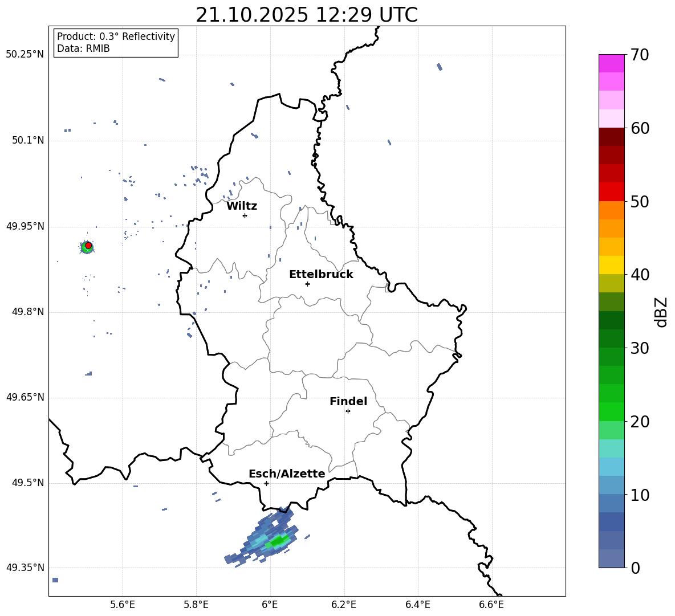Screen dimensions: 675x616
Task: Click the red radar echo dot
Action: (88, 246)
